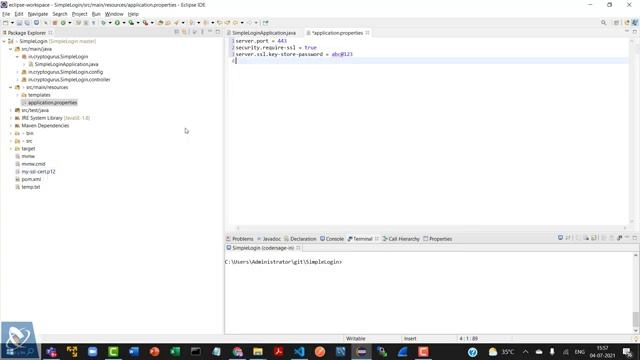Viewport: 640px width, 360px height.
Task: Switch to the Javadoc tab
Action: 269,239
